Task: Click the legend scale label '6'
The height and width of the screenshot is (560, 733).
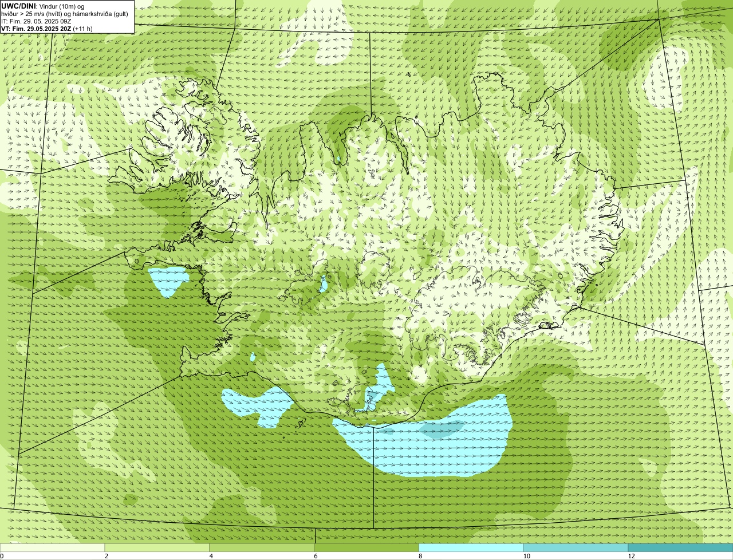Action: pos(316,556)
